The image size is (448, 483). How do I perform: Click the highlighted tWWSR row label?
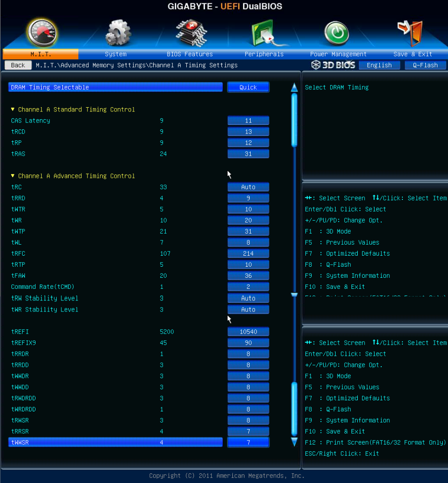115,442
